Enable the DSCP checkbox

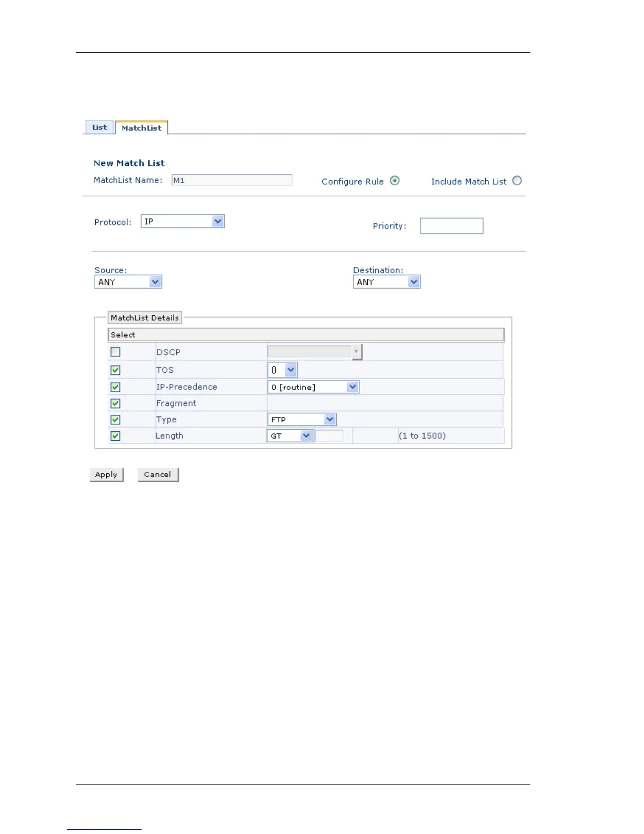(x=116, y=352)
